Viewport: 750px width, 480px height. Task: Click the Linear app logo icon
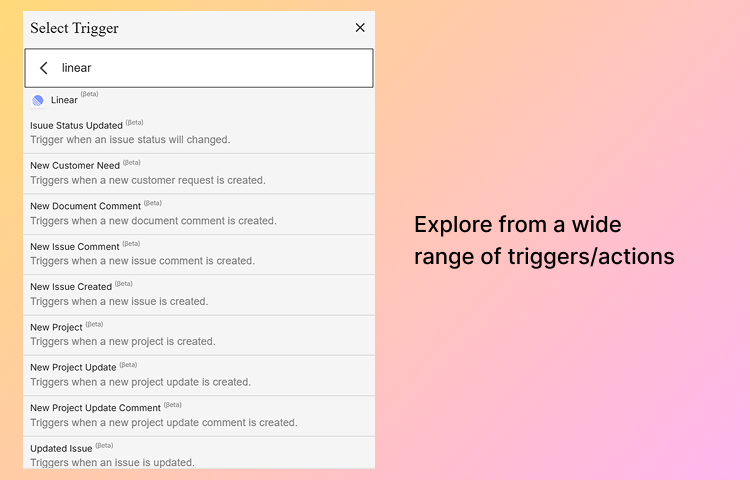(38, 100)
